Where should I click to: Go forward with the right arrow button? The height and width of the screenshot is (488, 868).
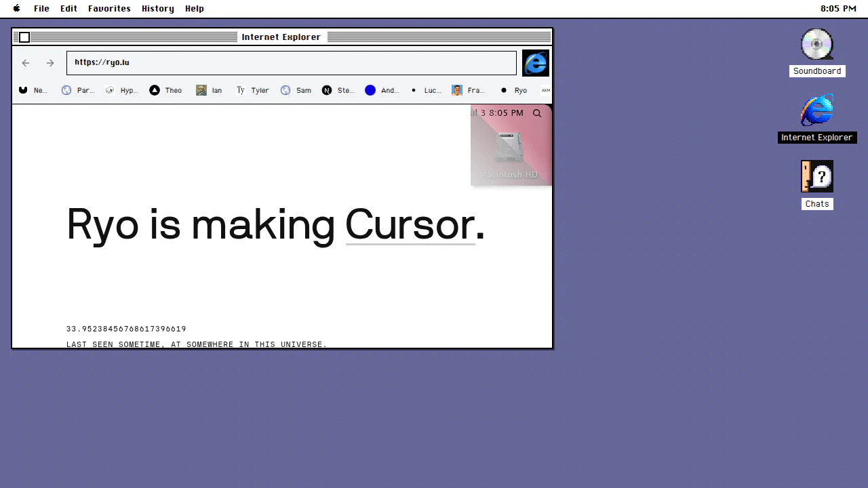coord(50,63)
